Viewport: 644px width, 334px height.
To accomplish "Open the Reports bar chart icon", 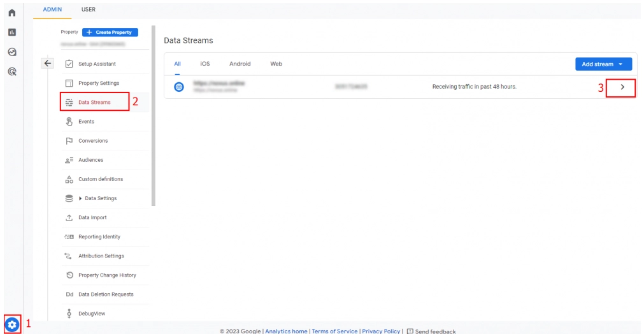I will (x=12, y=32).
